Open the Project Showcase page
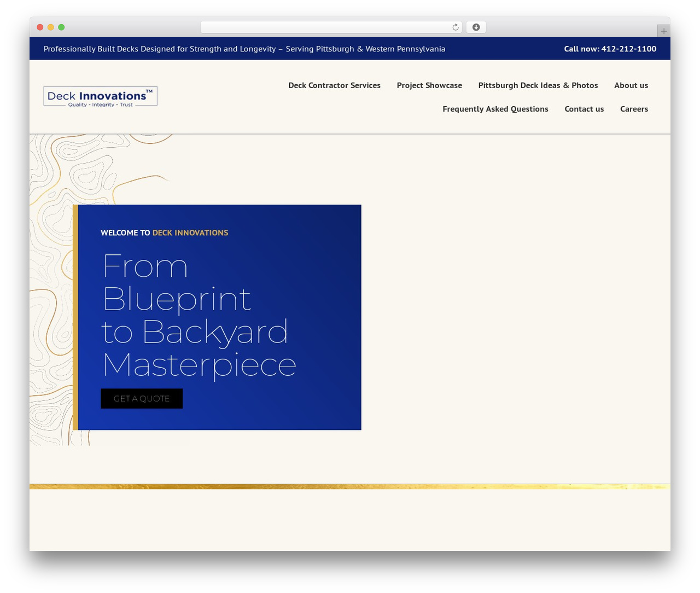 [x=429, y=85]
